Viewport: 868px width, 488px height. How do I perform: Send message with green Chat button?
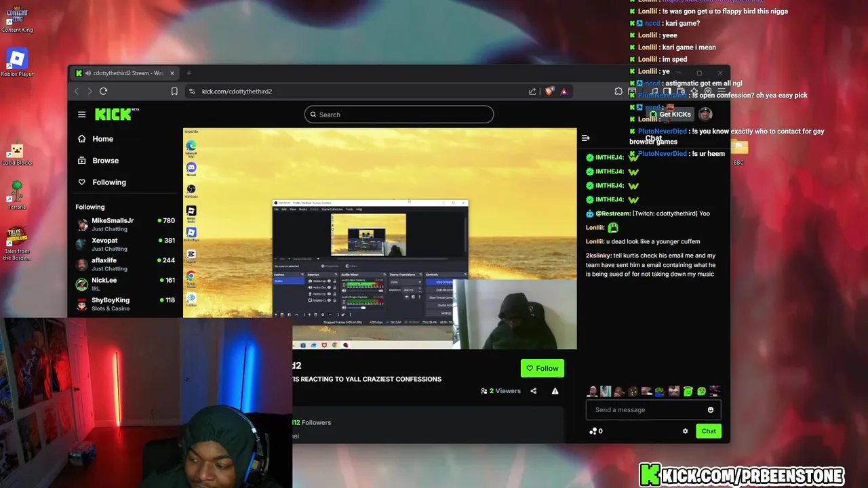point(709,431)
